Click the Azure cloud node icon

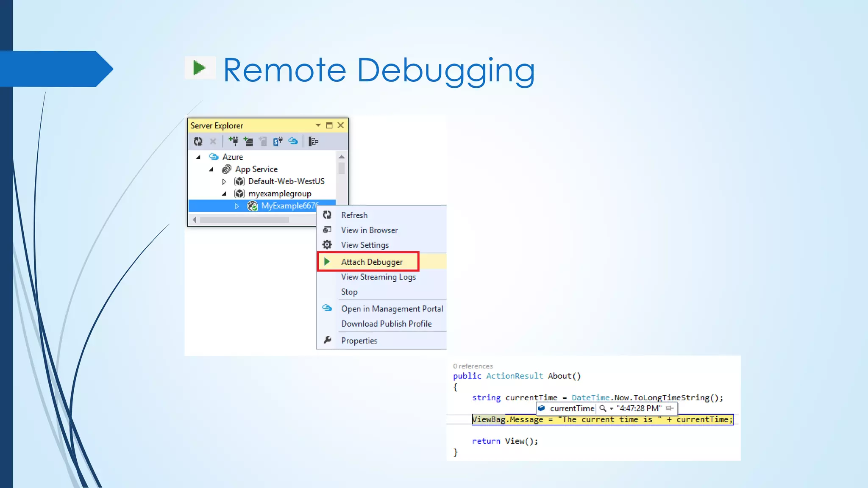point(214,157)
